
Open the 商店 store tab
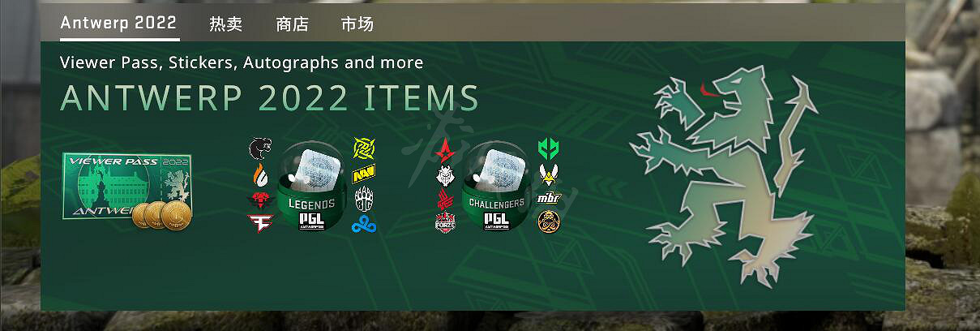click(x=292, y=24)
